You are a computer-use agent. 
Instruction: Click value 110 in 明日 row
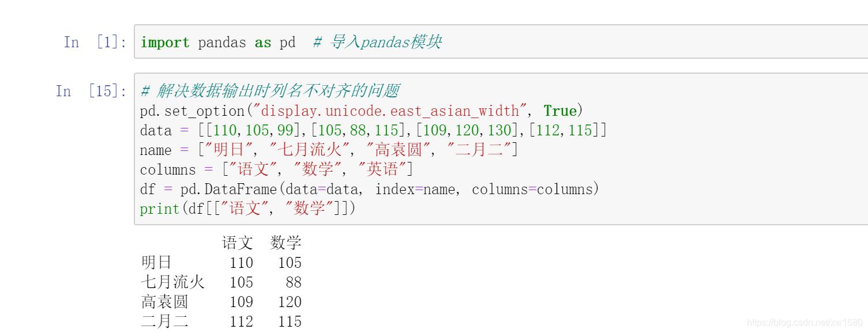[x=242, y=263]
